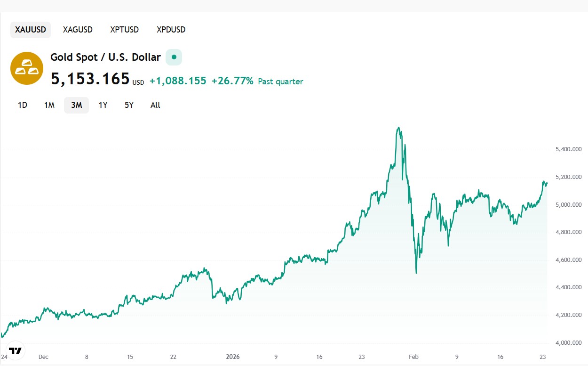The image size is (588, 366).
Task: Select the XPTUSD symbol tab
Action: [124, 30]
